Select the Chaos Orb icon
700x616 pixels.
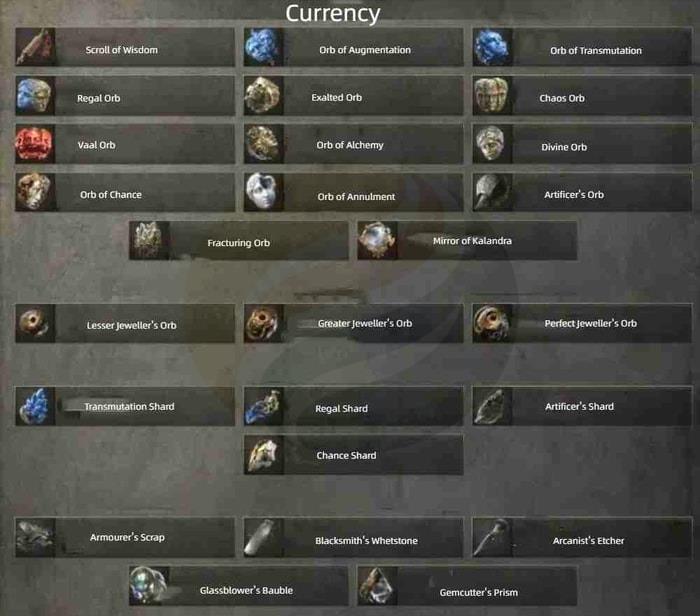492,96
